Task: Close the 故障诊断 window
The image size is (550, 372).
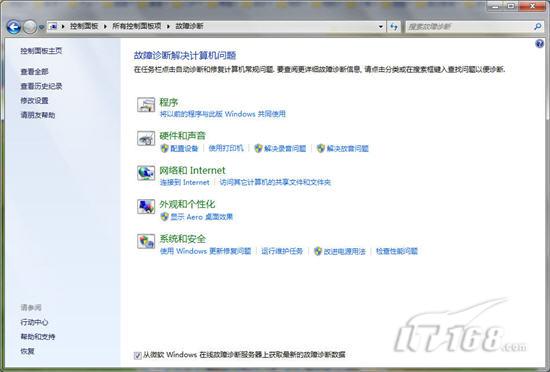Action: 532,6
